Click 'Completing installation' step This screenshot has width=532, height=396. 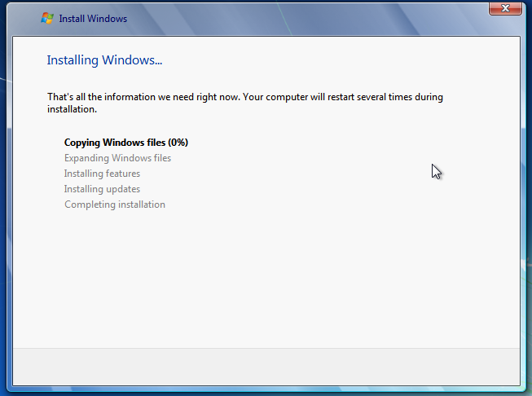coord(115,205)
